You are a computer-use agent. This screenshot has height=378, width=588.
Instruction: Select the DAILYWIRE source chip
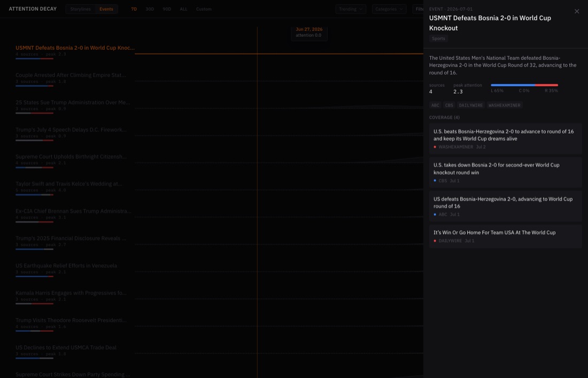pos(470,105)
